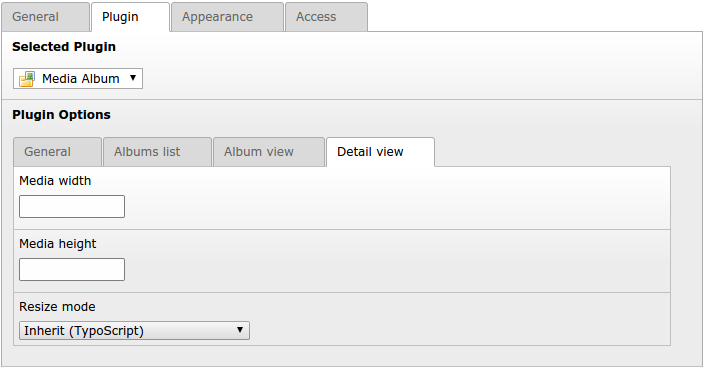Open the Selected Plugin Media Album dropdown
This screenshot has width=704, height=368.
point(78,79)
